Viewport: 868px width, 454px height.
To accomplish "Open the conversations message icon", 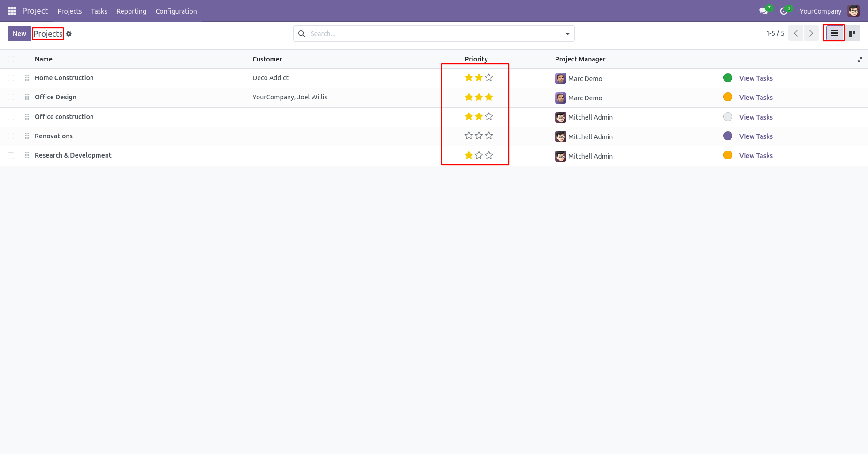I will (x=763, y=11).
